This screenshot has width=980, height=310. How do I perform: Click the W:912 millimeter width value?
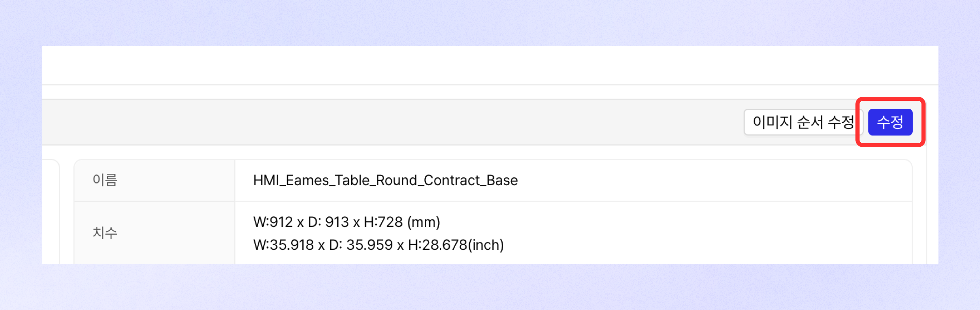(273, 222)
